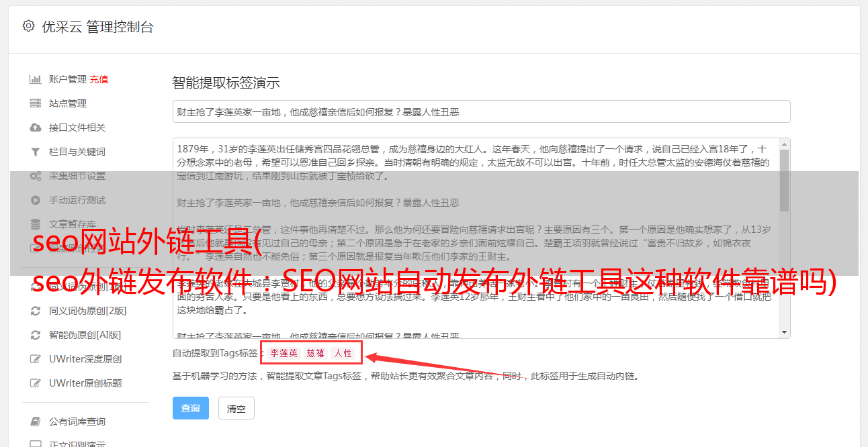
Task: Click the textarea vertical scrollbar thumb
Action: [784, 180]
